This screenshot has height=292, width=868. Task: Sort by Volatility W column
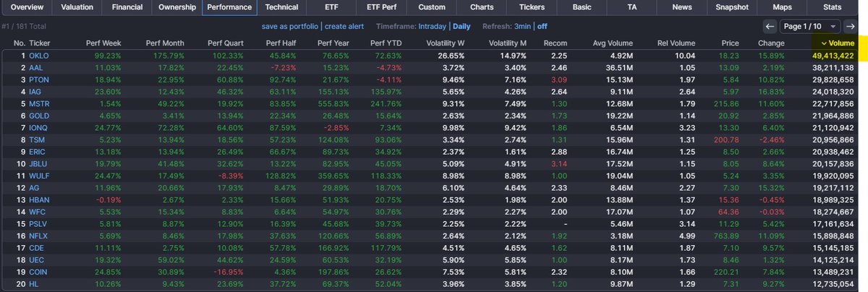click(x=446, y=43)
